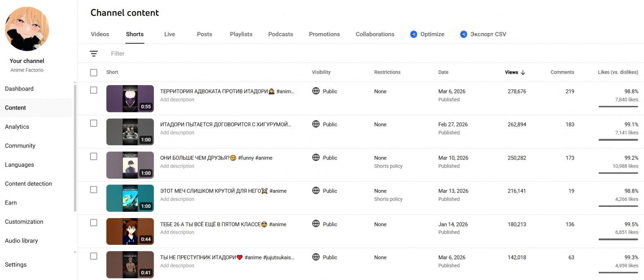
Task: Check the box for ЭТОТ МЕЧ short
Action: 94,190
